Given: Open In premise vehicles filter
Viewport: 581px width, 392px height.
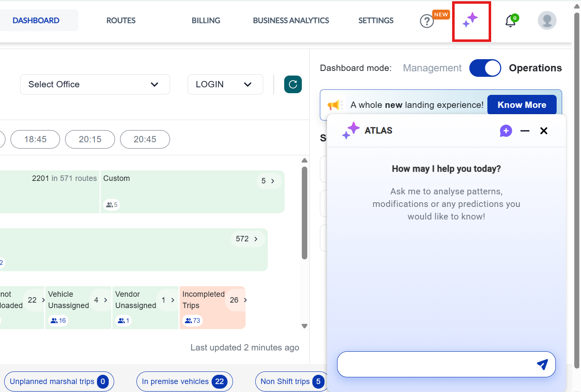Looking at the screenshot, I should tap(184, 382).
